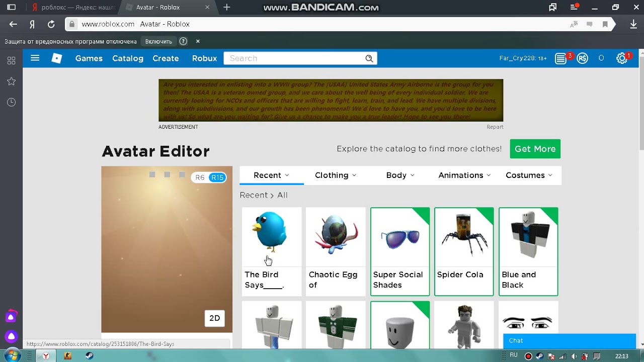
Task: Click the Roblox logo home icon
Action: pyautogui.click(x=57, y=58)
